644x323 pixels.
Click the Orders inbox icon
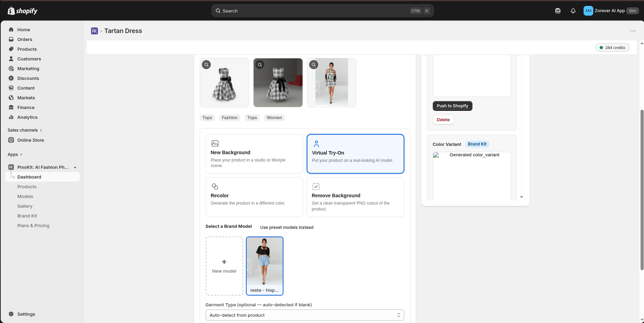click(x=11, y=39)
